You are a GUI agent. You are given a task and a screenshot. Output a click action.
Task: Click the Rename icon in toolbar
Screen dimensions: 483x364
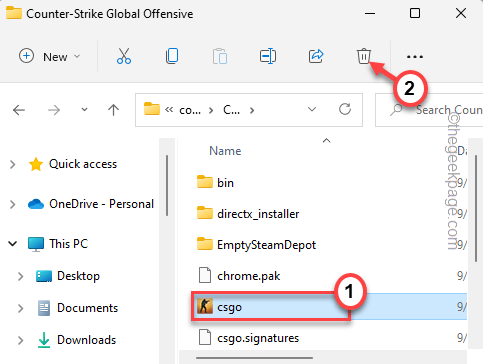tap(268, 56)
